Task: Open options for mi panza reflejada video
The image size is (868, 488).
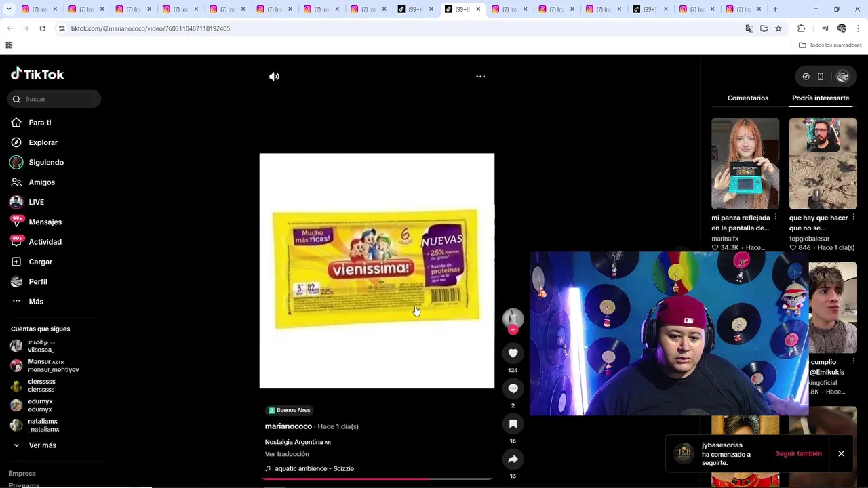Action: [x=775, y=218]
